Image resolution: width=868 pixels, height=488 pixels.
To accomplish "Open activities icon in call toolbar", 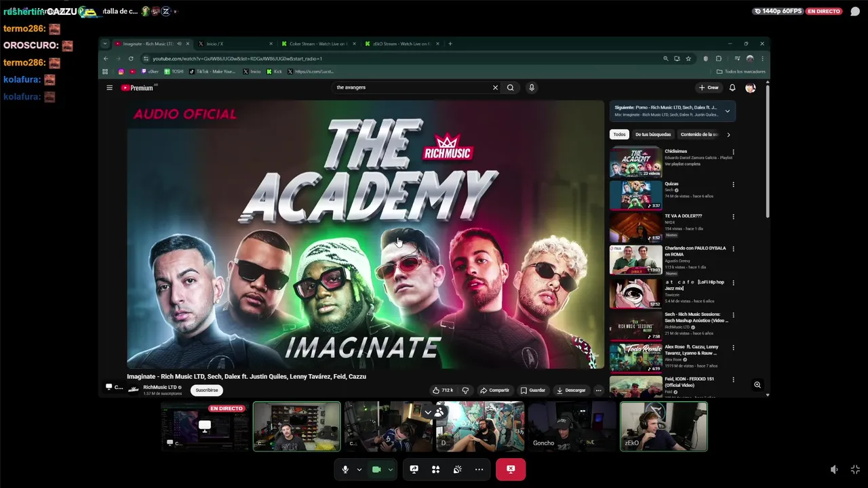I will [435, 469].
